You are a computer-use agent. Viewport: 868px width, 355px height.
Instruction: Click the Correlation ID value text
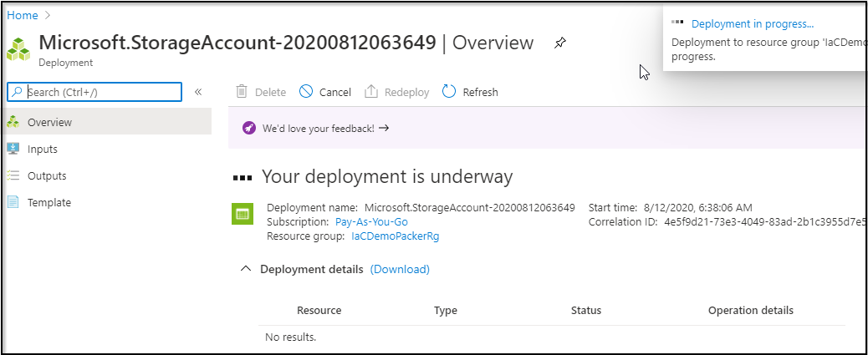click(x=766, y=222)
